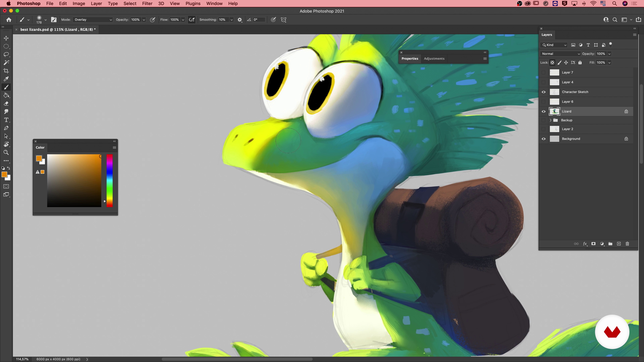
Task: Show Layer 6 visibility
Action: 544,102
